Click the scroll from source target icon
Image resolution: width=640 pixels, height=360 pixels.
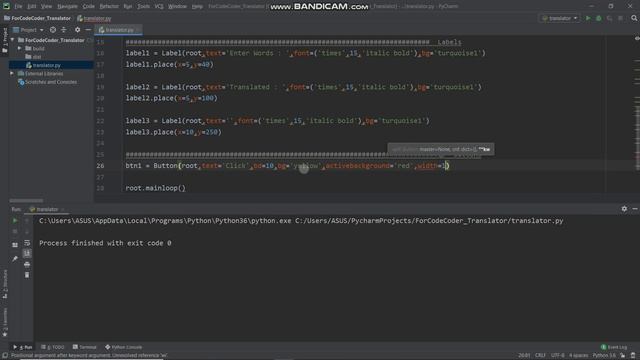(x=53, y=30)
